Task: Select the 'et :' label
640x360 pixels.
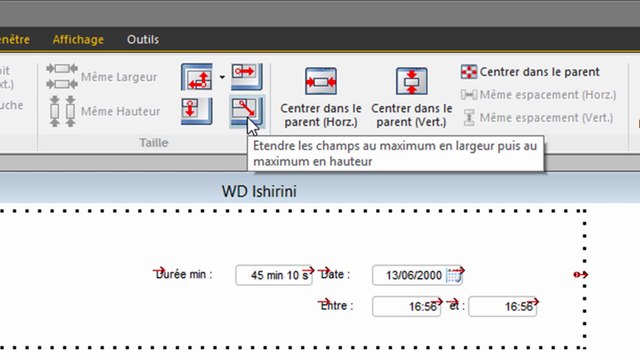Action: (x=457, y=305)
